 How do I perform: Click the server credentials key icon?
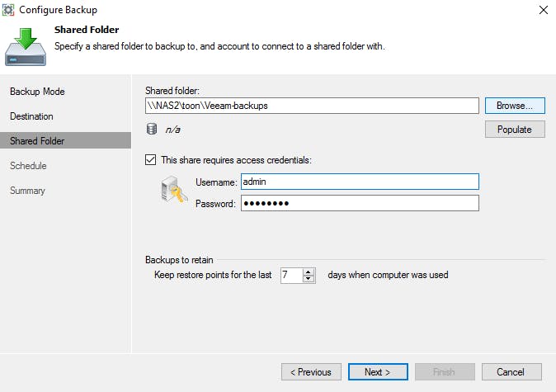pos(172,192)
